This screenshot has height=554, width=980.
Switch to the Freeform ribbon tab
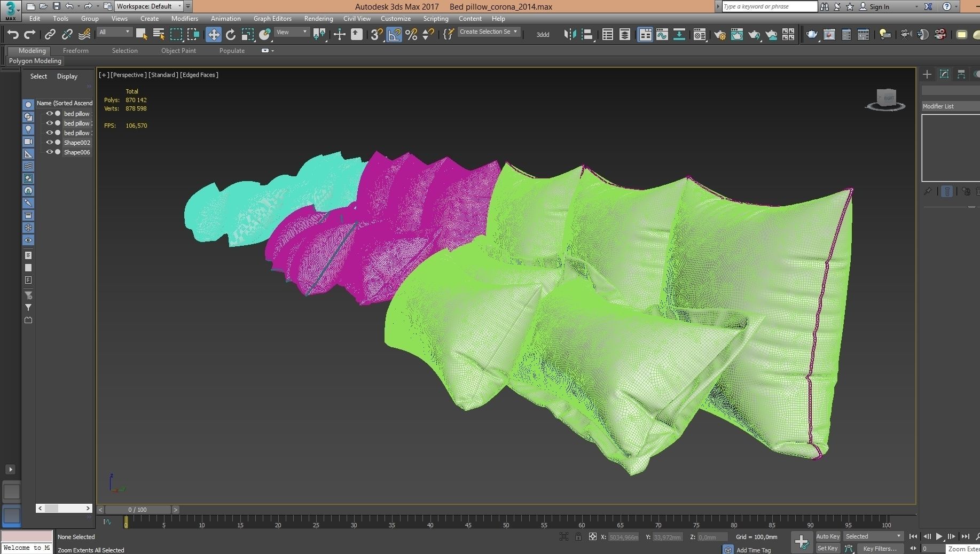point(76,51)
